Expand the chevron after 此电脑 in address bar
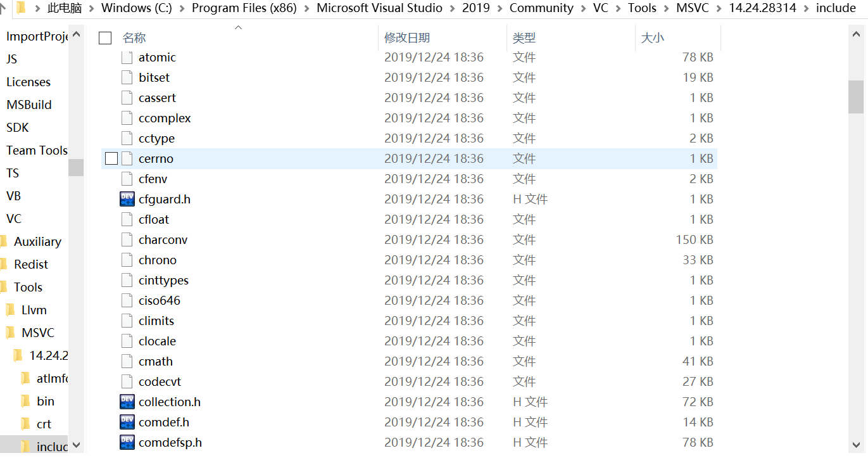The width and height of the screenshot is (868, 472). [x=92, y=8]
